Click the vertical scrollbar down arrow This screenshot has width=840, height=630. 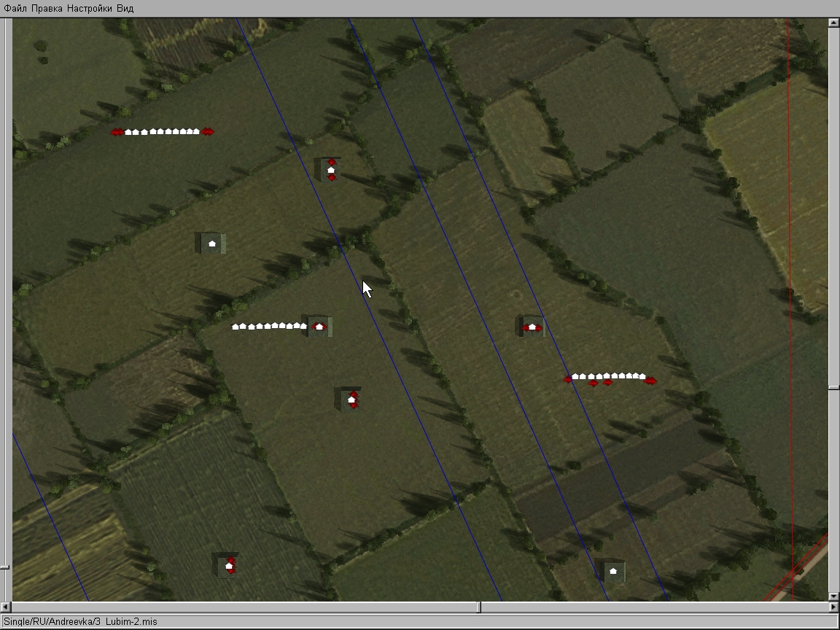click(x=833, y=596)
